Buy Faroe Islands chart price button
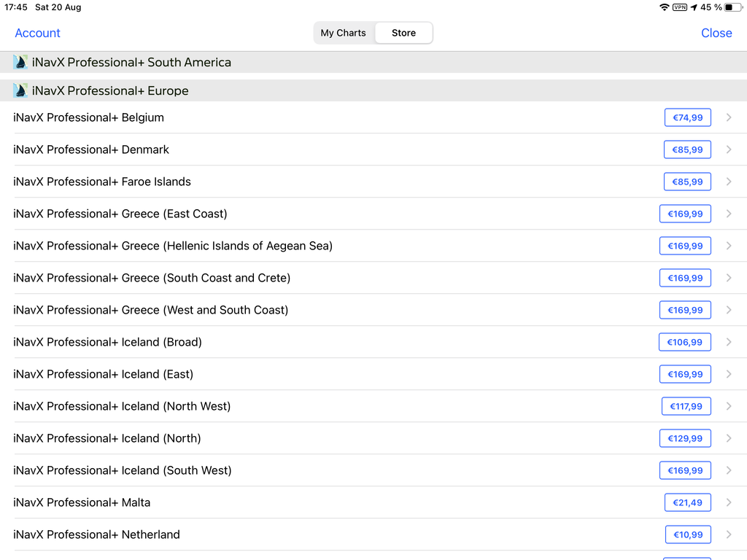747x560 pixels. point(687,182)
